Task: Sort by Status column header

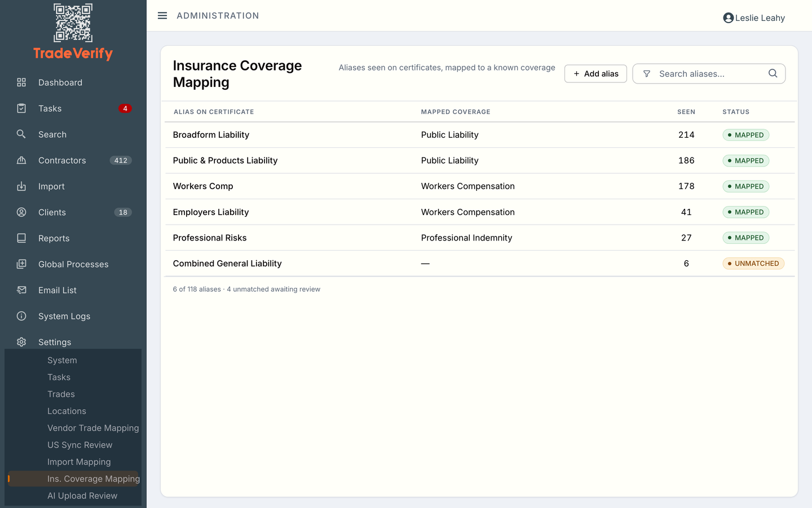Action: point(736,112)
